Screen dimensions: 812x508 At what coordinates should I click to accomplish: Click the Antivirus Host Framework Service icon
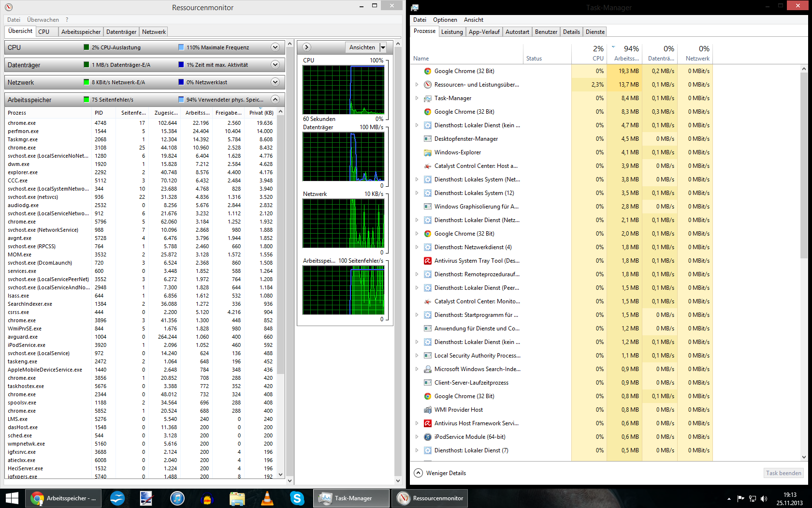click(x=427, y=423)
